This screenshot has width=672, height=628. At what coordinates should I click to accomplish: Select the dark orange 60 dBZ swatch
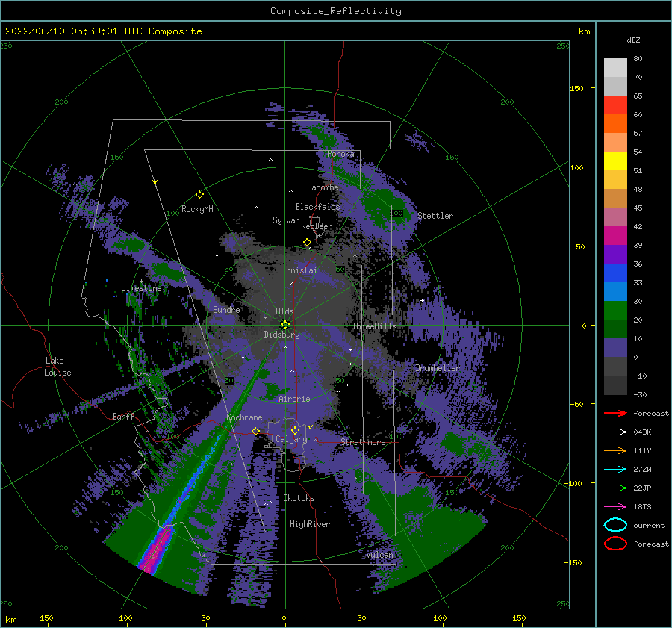click(x=615, y=123)
